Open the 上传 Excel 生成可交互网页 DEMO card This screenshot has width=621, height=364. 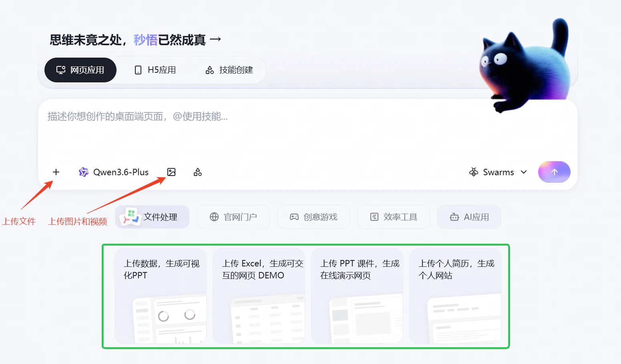pyautogui.click(x=259, y=296)
